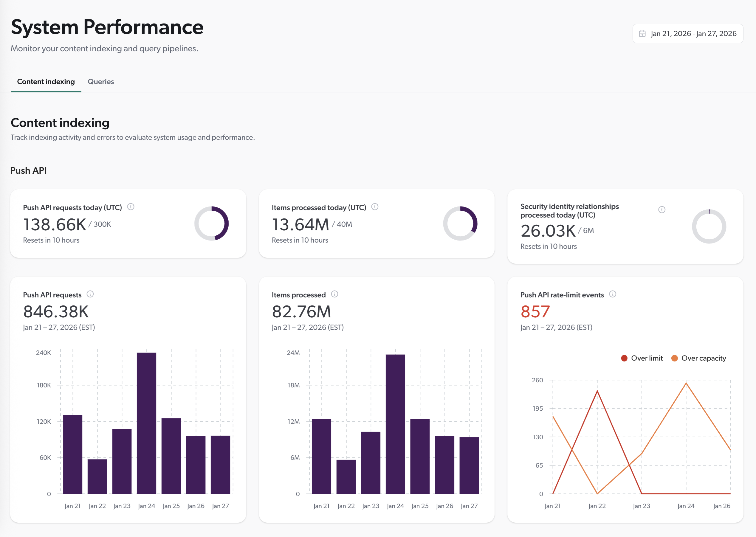Click info icon next to Items processed chart
The width and height of the screenshot is (756, 537).
(x=335, y=294)
